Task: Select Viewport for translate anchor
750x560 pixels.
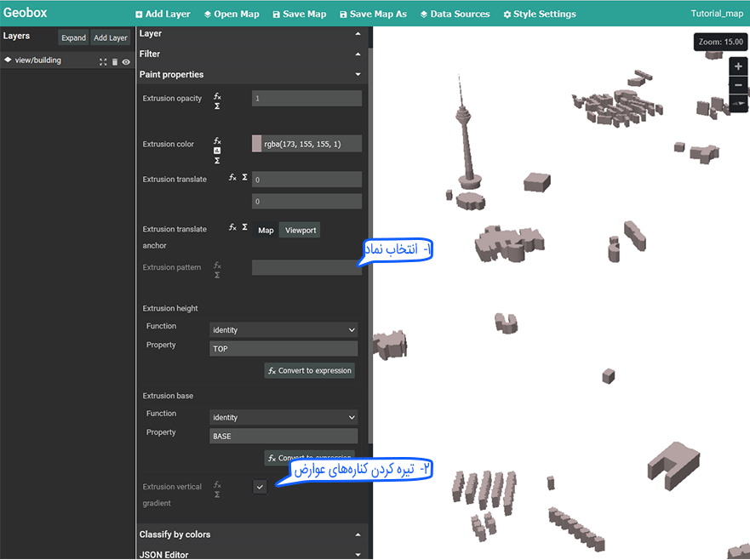Action: (300, 231)
